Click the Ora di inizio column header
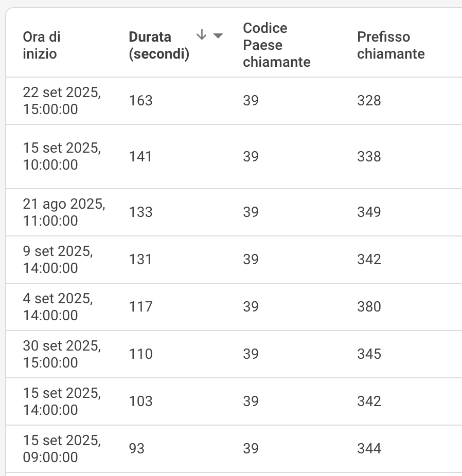 (42, 45)
